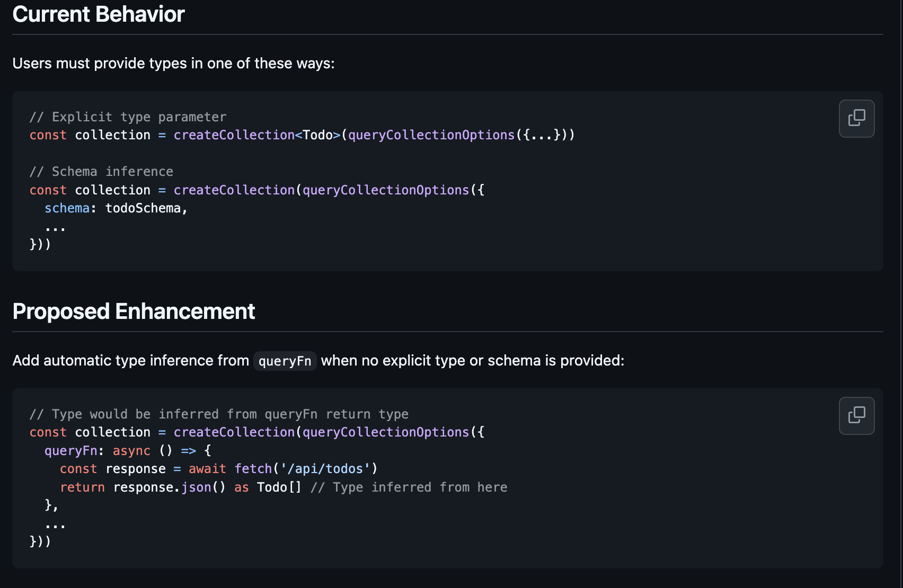This screenshot has width=903, height=588.
Task: Click the Proposed Enhancement heading
Action: click(134, 311)
